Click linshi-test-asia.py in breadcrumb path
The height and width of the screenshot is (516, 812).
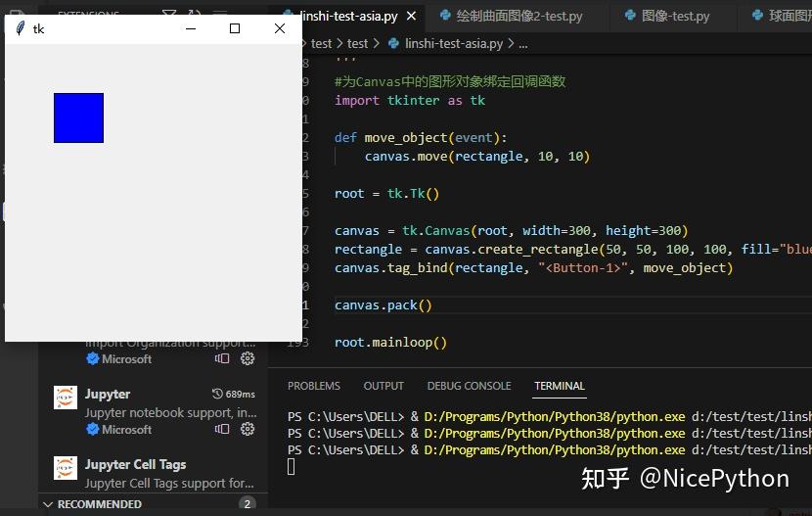pyautogui.click(x=454, y=43)
